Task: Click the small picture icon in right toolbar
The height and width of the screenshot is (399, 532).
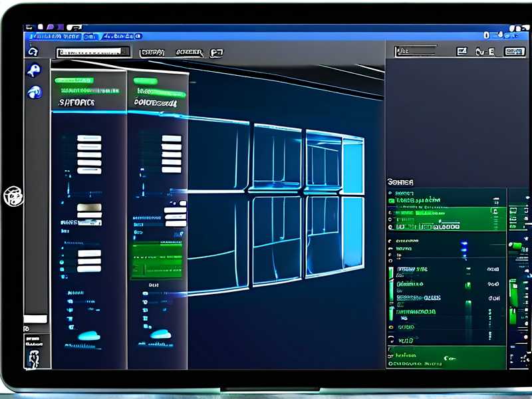Action: [x=462, y=51]
